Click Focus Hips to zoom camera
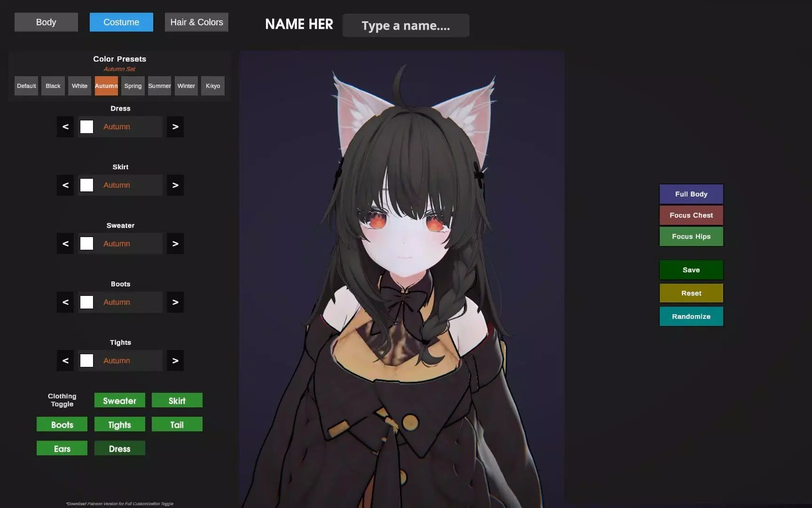This screenshot has height=508, width=812. coord(691,236)
